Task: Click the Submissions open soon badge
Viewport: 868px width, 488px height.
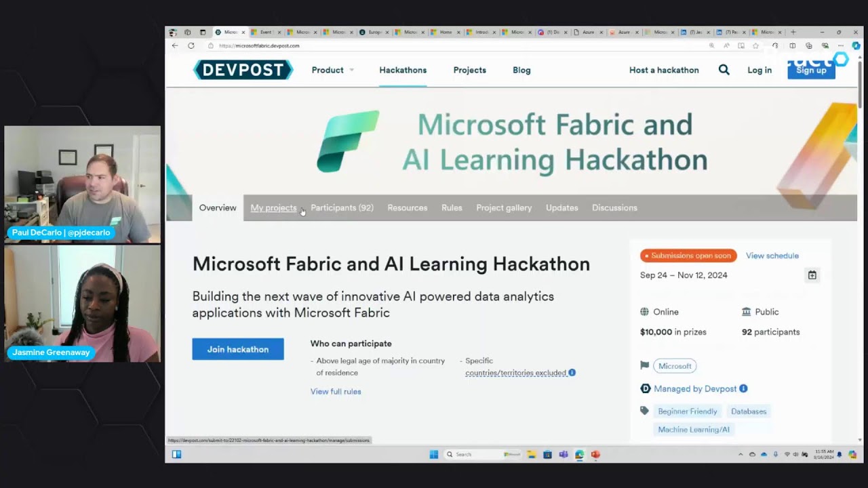Action: click(x=688, y=256)
